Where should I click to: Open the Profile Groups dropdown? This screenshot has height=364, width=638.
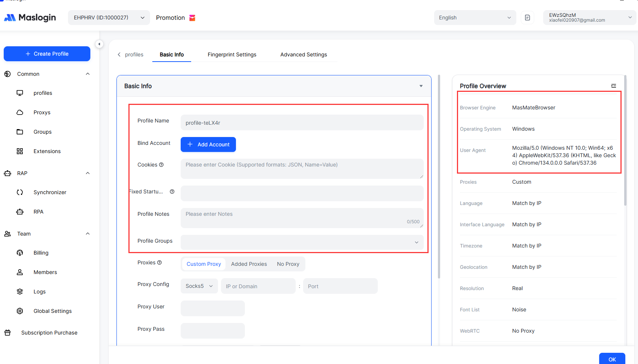302,242
